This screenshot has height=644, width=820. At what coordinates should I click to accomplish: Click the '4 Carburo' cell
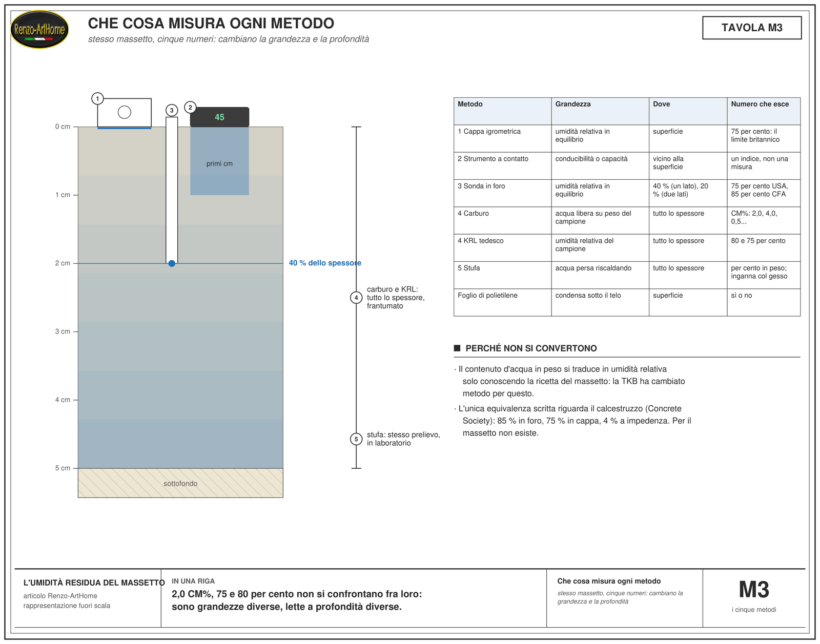pyautogui.click(x=502, y=220)
